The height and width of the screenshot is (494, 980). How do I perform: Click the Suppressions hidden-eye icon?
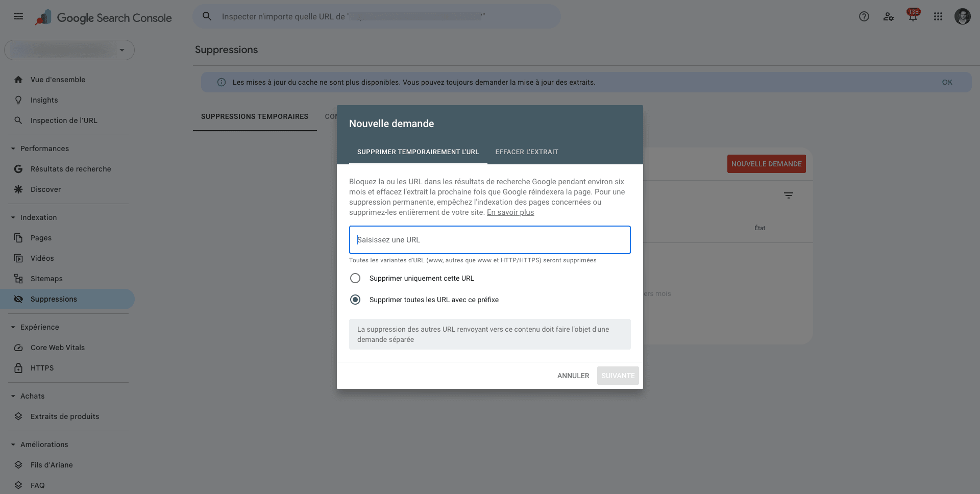[18, 299]
